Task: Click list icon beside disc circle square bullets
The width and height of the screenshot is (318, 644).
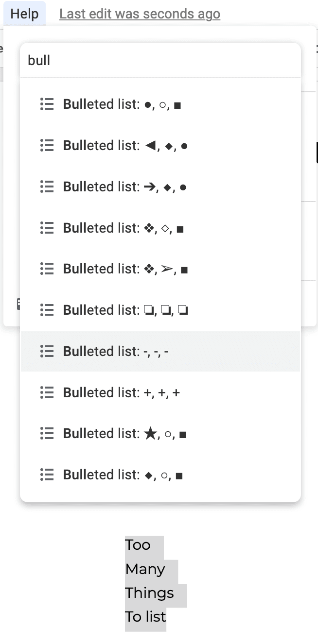Action: pos(47,104)
